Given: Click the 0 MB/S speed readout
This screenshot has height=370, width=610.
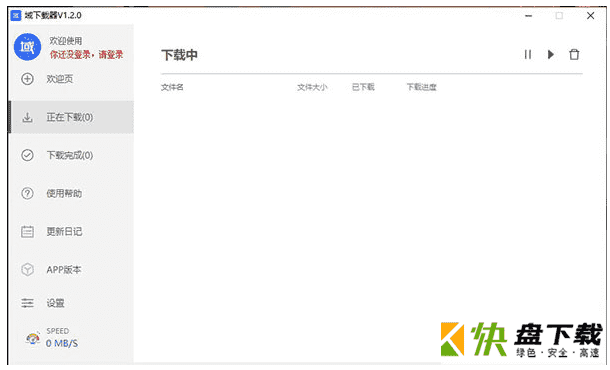Looking at the screenshot, I should pyautogui.click(x=61, y=343).
